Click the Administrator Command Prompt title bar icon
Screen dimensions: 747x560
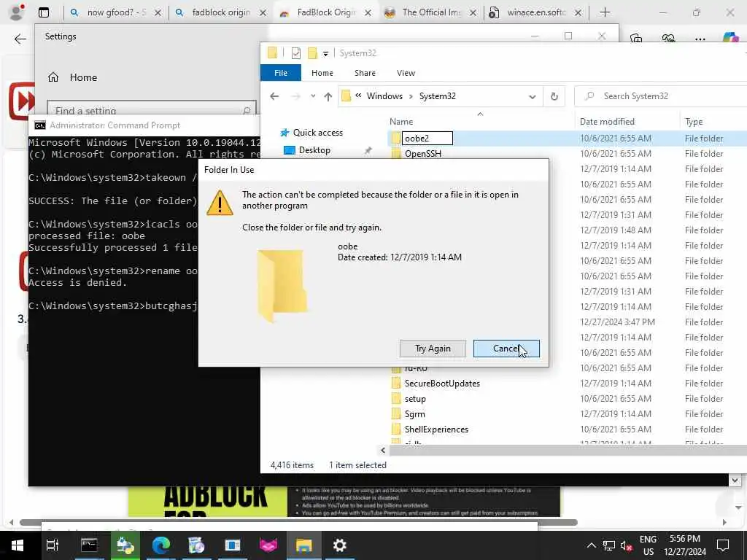pos(40,125)
